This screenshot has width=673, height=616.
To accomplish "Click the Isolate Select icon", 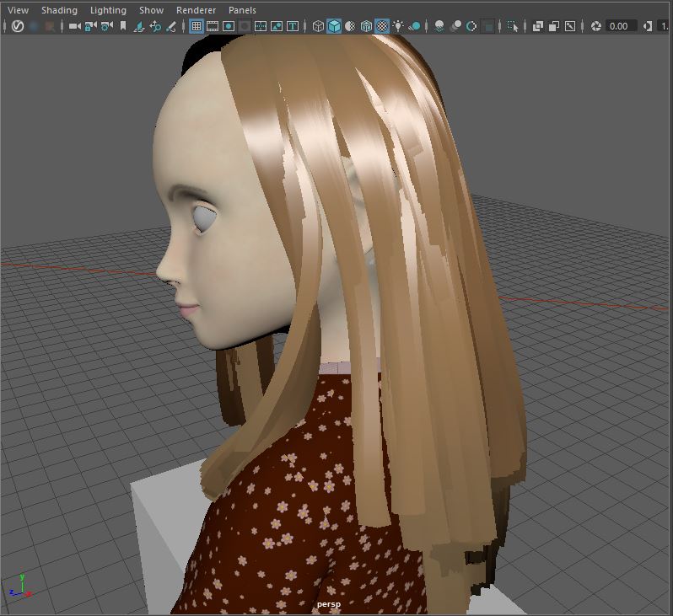I will click(x=512, y=26).
